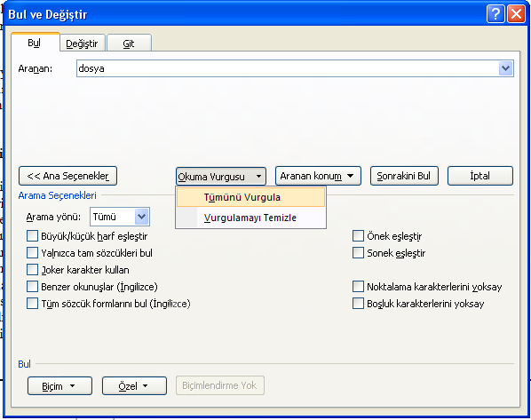Viewport: 531px width, 420px height.
Task: Open the Biçim dropdown button
Action: [x=59, y=385]
